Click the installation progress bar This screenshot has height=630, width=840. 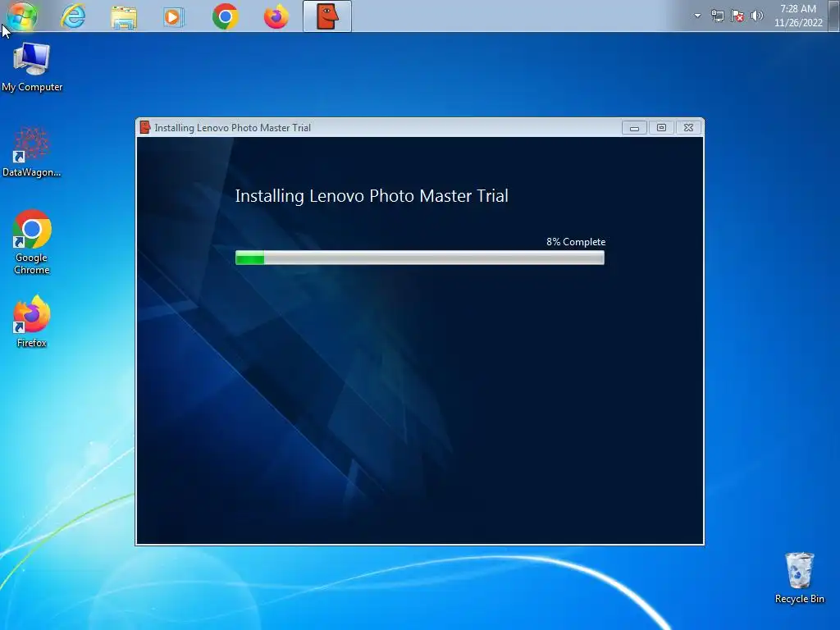click(419, 258)
